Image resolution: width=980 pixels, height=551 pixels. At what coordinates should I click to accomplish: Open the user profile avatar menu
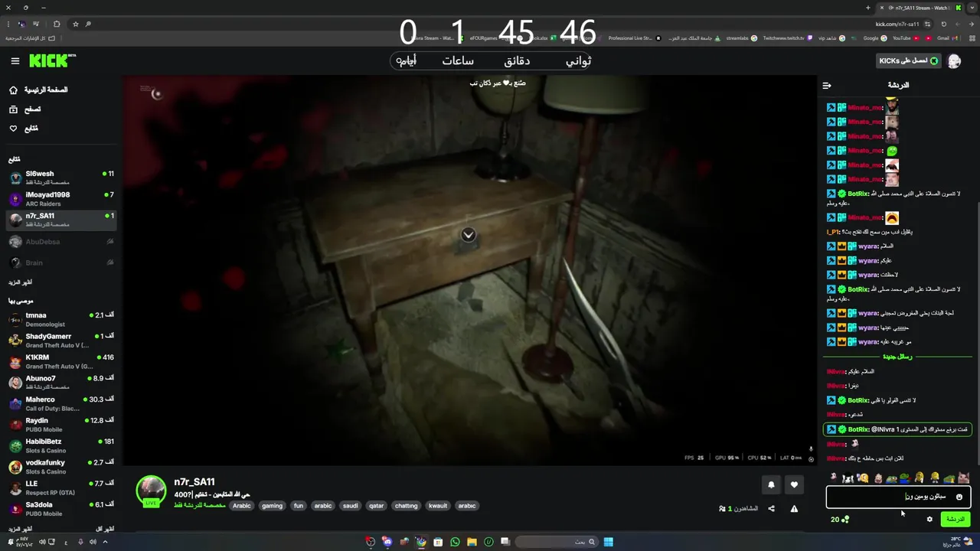tap(954, 61)
